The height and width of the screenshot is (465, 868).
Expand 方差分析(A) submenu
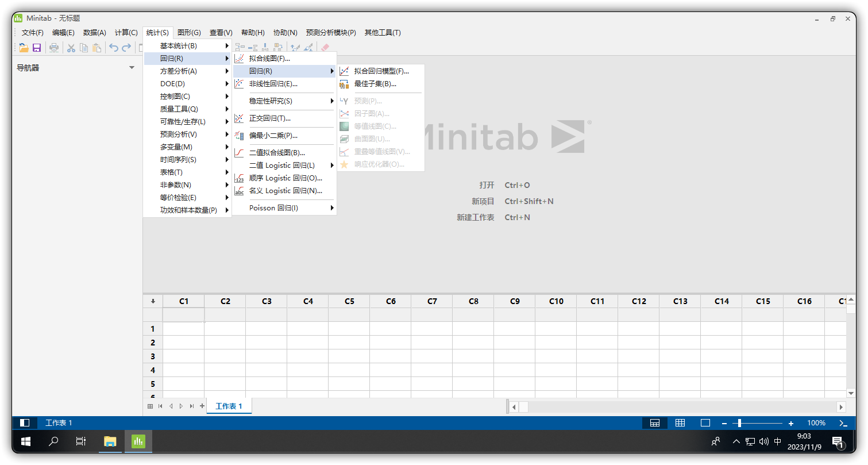(x=187, y=71)
